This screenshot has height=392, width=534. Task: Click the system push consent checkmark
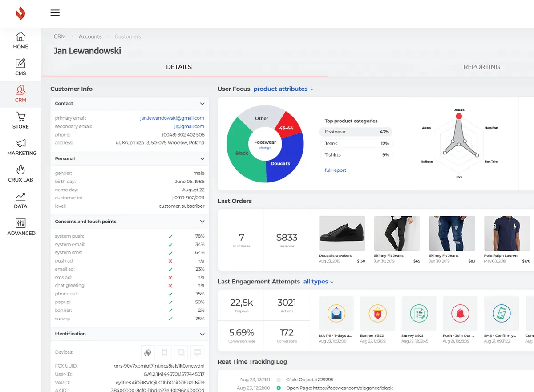[x=170, y=236]
